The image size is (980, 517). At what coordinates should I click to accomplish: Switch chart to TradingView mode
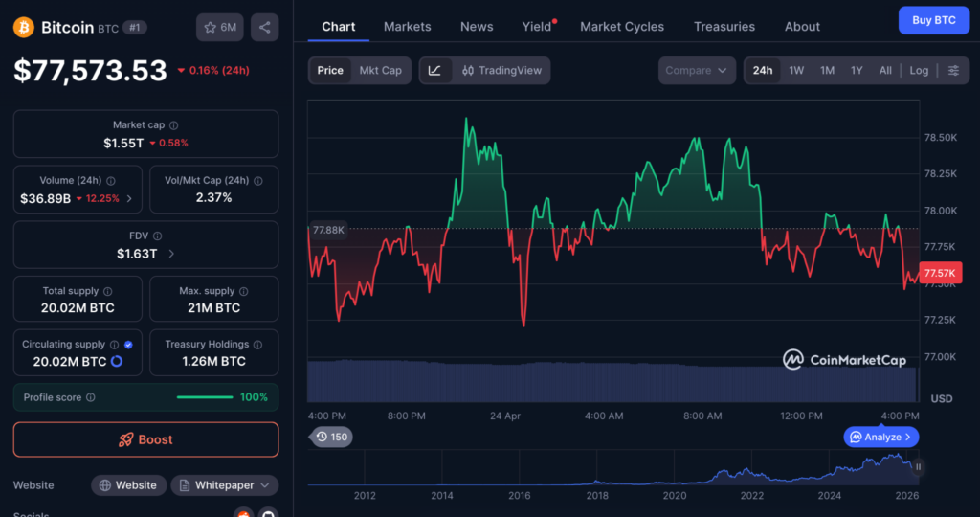(501, 71)
